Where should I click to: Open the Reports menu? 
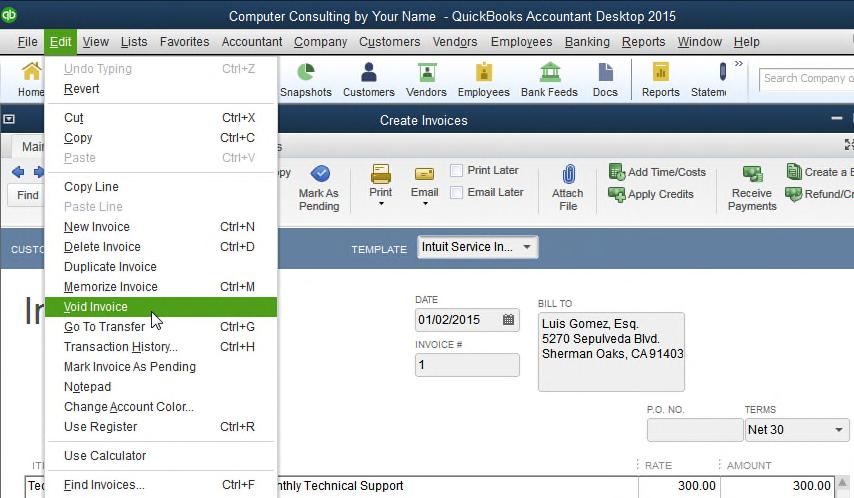click(643, 42)
